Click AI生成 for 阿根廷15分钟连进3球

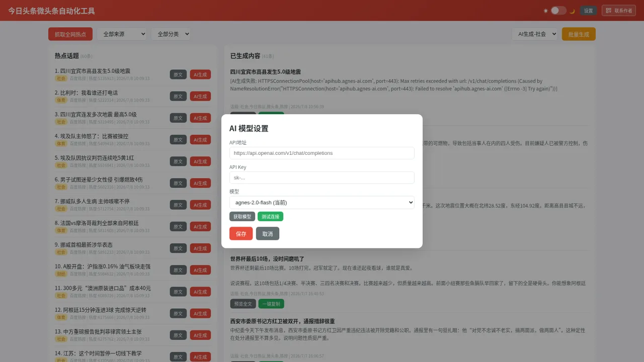click(200, 313)
